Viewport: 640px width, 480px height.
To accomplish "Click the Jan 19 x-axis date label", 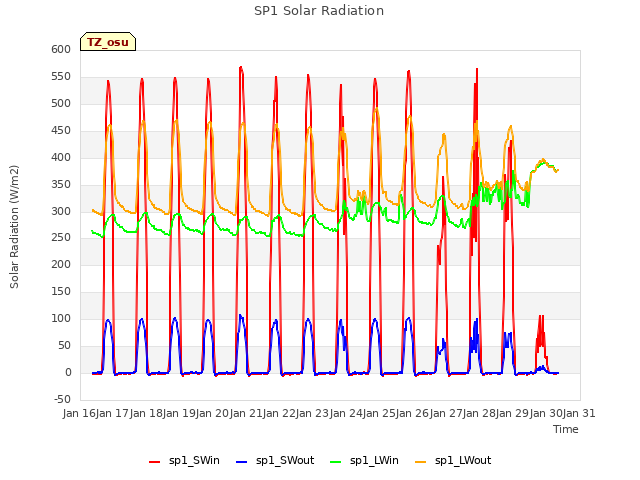I will pyautogui.click(x=179, y=413).
